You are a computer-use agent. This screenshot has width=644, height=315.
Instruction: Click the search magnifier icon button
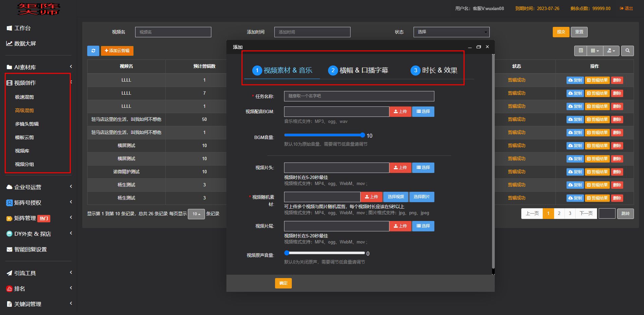tap(627, 51)
